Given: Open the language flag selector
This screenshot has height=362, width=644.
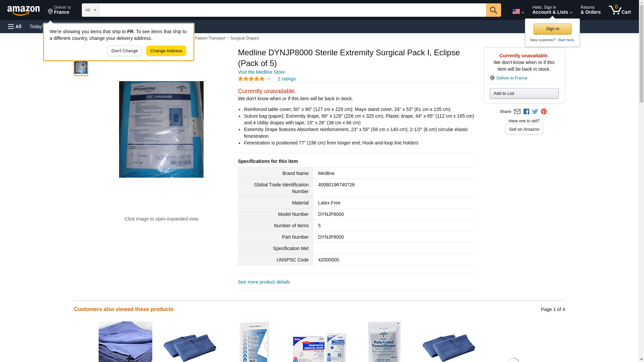Looking at the screenshot, I should pyautogui.click(x=518, y=11).
